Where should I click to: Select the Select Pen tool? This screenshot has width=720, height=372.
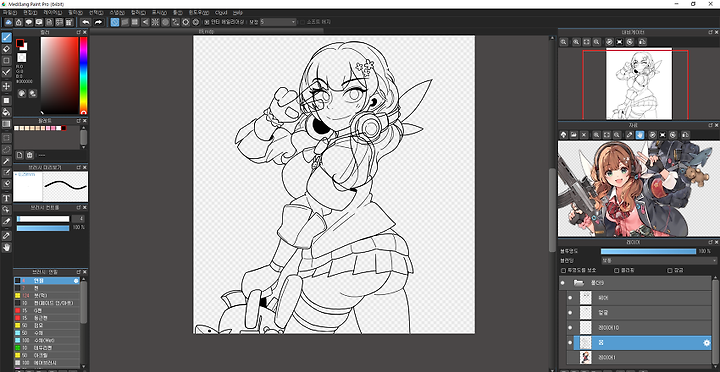coord(6,172)
